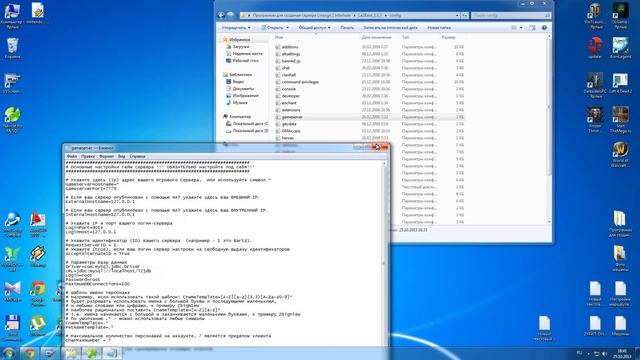Select the 'command-privileges' file in Explorer

click(300, 82)
